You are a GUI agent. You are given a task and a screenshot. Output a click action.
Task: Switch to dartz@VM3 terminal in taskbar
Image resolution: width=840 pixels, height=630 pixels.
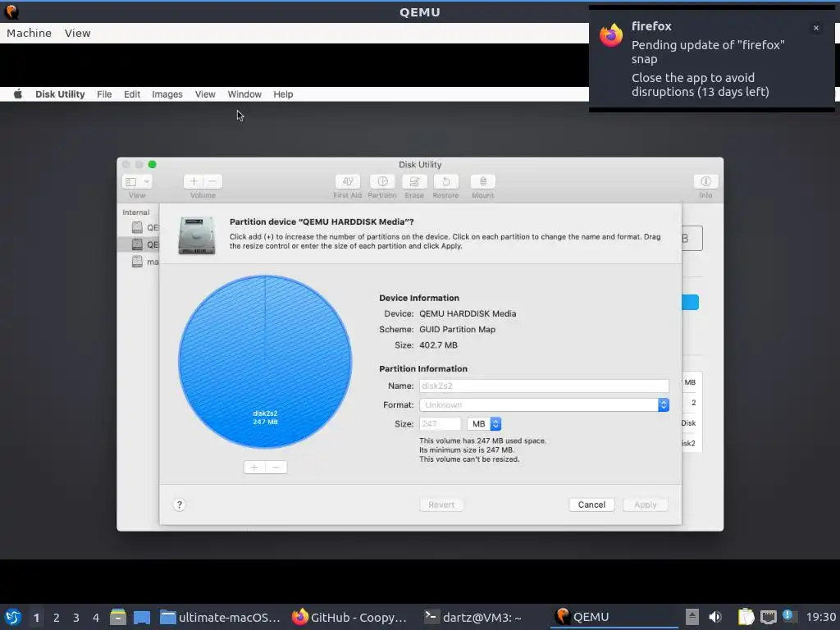(x=472, y=617)
